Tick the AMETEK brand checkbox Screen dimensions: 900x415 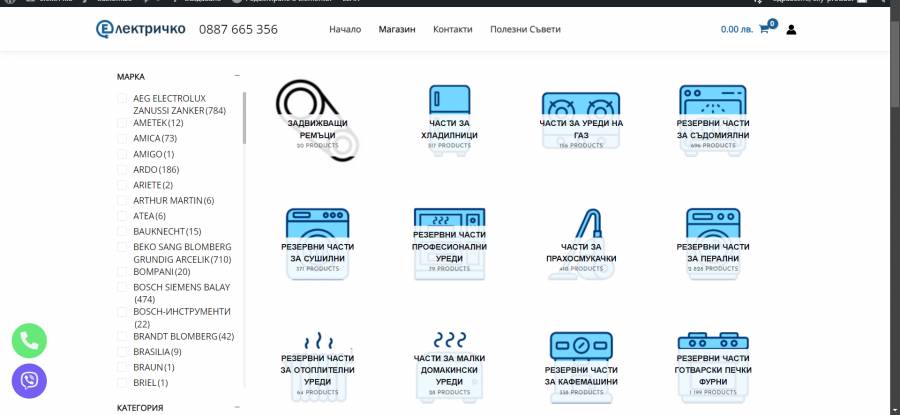pyautogui.click(x=123, y=123)
